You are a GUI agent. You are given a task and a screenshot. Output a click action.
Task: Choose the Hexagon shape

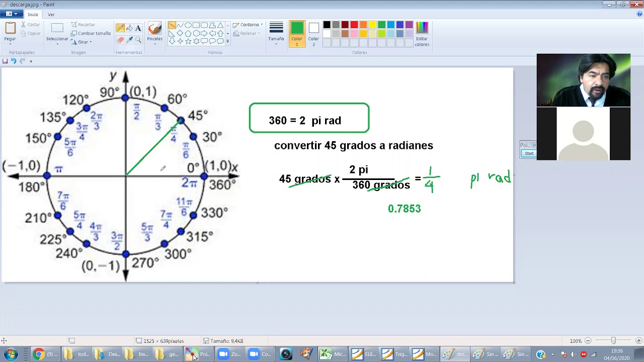[x=196, y=33]
